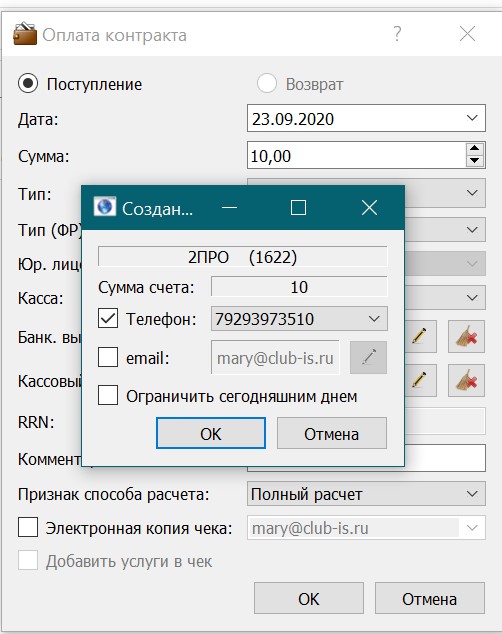Click Отмена in Создан… dialog
502x634 pixels.
331,433
